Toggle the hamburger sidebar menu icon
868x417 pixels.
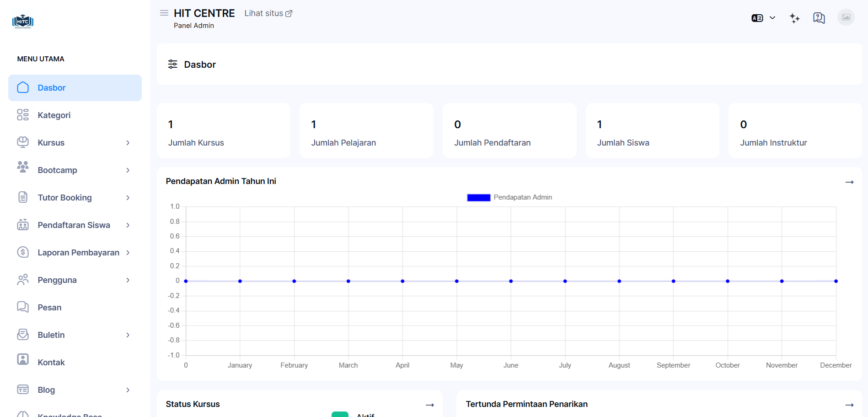(164, 13)
